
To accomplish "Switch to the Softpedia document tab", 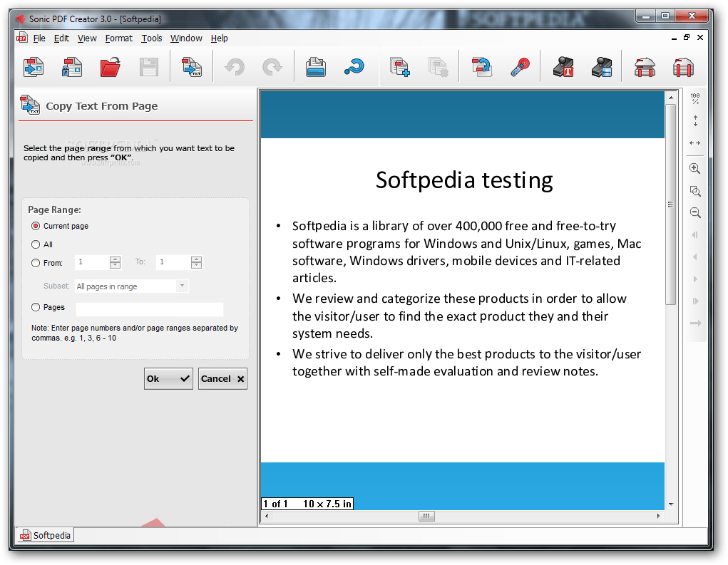I will [45, 535].
